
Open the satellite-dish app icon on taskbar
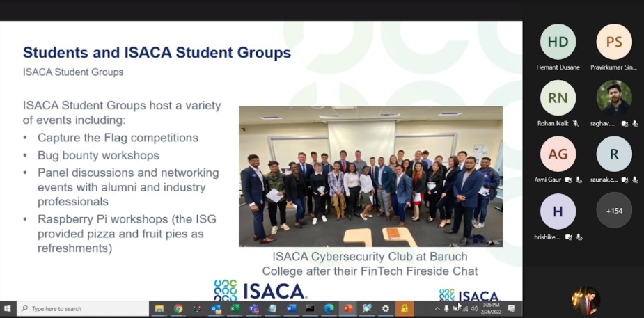367,308
